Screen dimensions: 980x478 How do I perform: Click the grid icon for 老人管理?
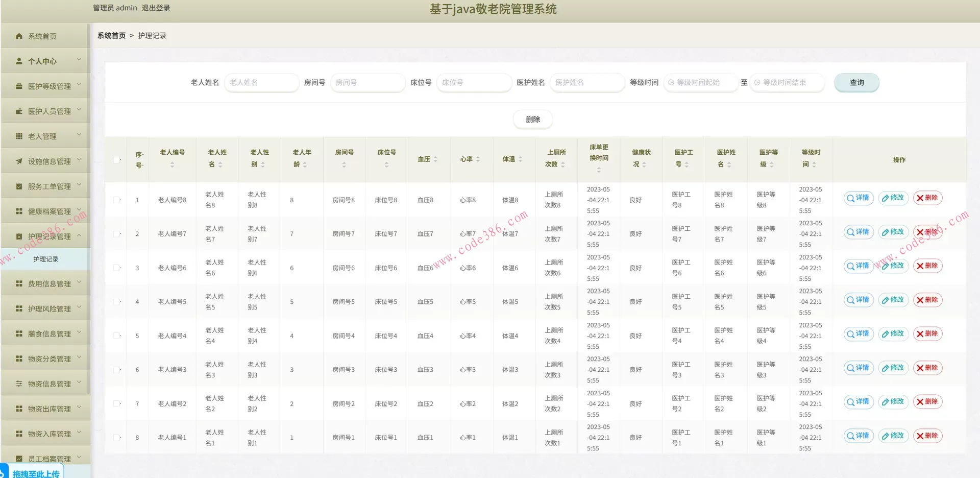tap(19, 136)
